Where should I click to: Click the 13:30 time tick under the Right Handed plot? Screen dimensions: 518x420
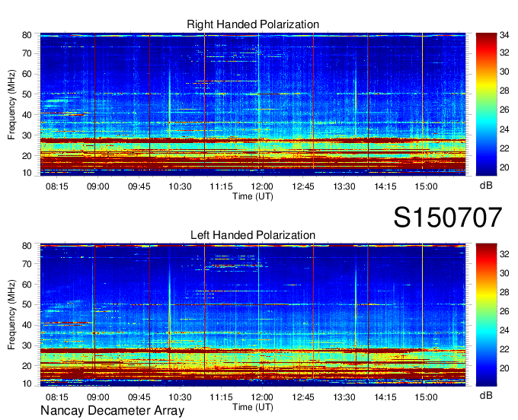(x=344, y=186)
